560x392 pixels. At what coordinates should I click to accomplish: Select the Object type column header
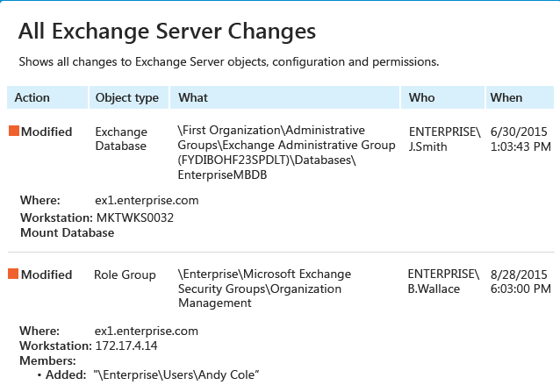128,97
